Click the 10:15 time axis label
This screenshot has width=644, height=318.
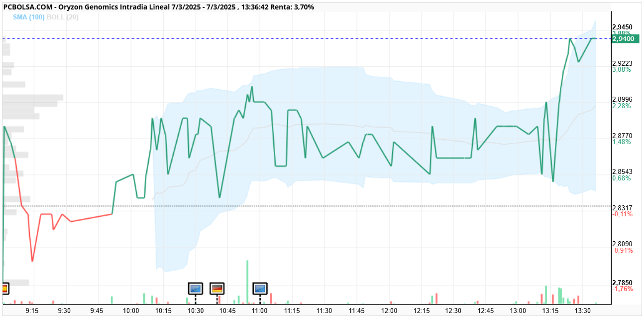coord(163,311)
